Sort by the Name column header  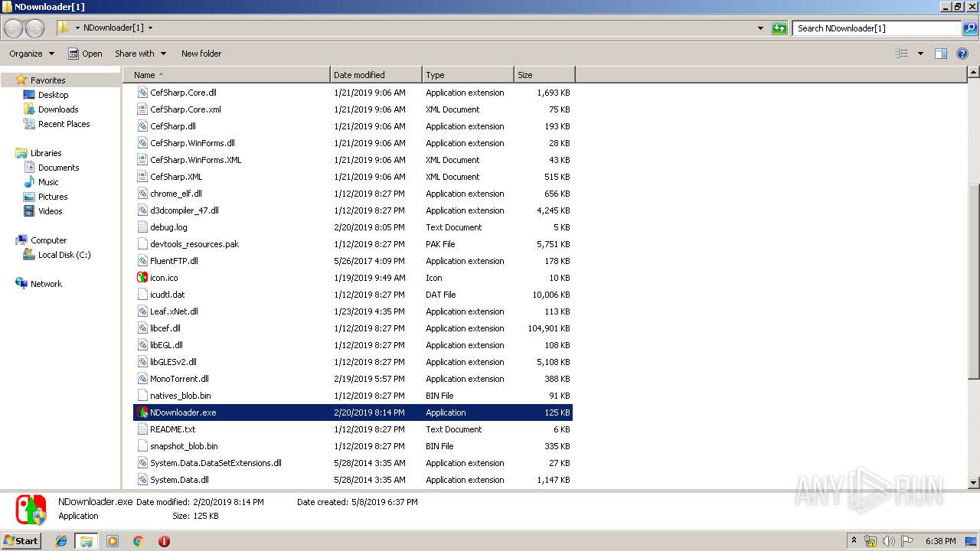[227, 75]
